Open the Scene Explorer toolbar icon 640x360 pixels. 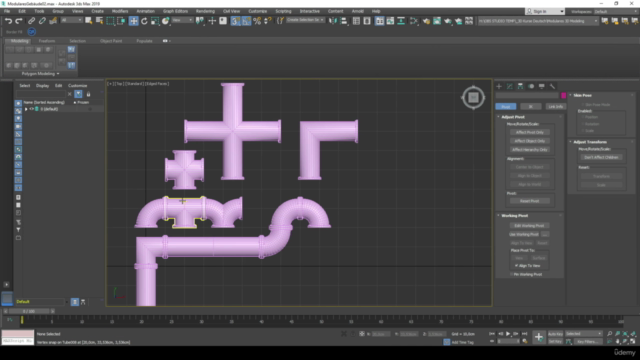tap(356, 21)
